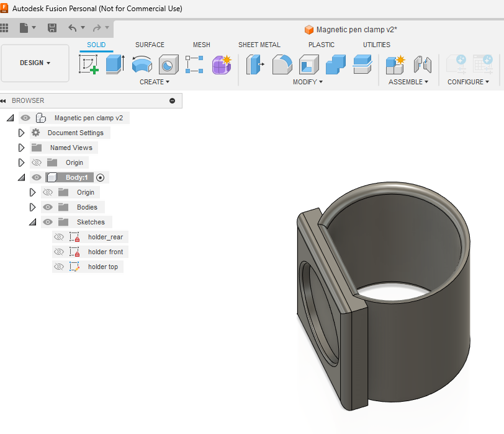Switch to the SURFACE tab
The width and height of the screenshot is (504, 434).
point(150,45)
